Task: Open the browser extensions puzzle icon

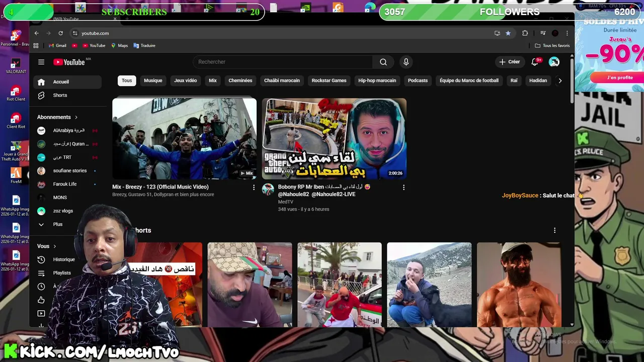Action: [525, 33]
